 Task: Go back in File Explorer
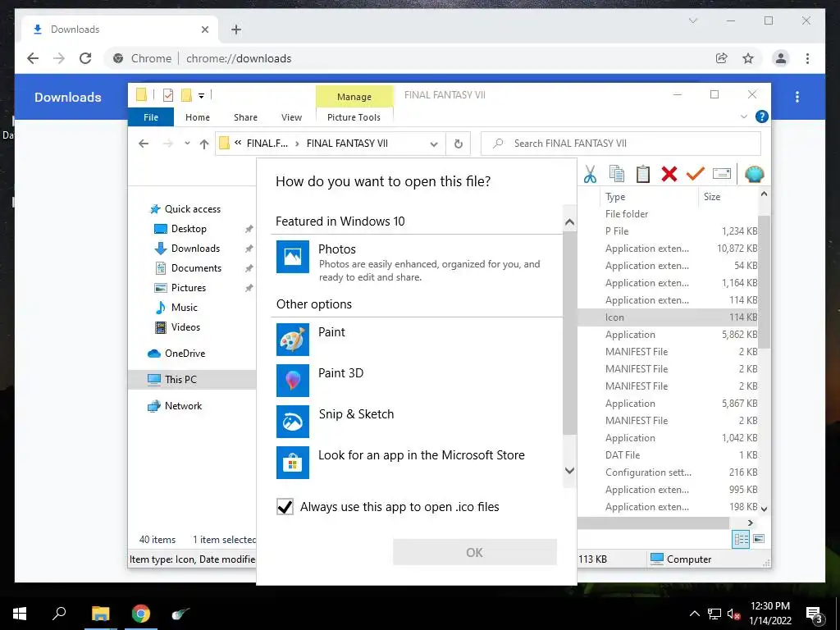[144, 144]
